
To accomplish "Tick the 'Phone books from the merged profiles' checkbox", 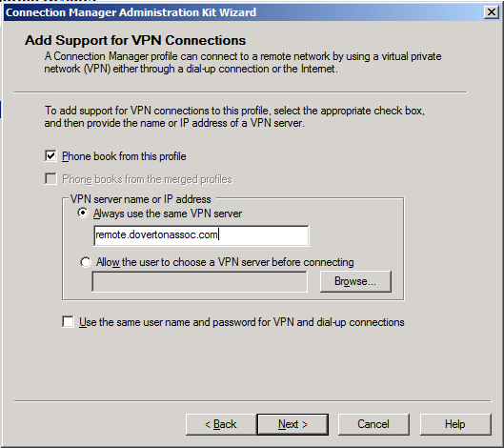I will (x=50, y=179).
